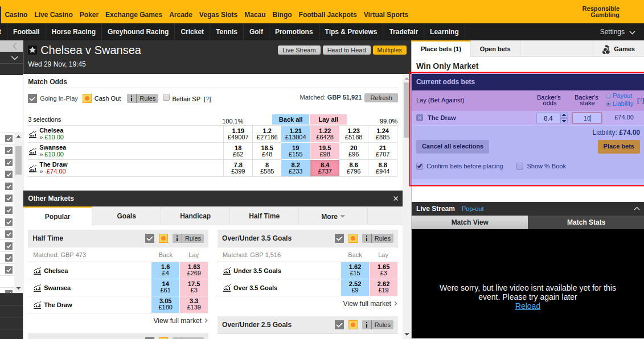This screenshot has height=339, width=644.
Task: Open Over 3.5 Goals graph icon
Action: [227, 288]
